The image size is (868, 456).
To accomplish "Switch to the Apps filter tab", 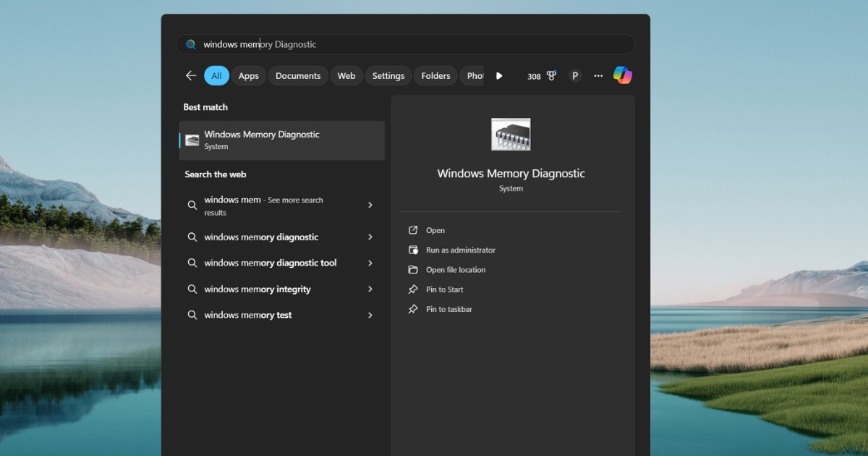I will tap(248, 76).
